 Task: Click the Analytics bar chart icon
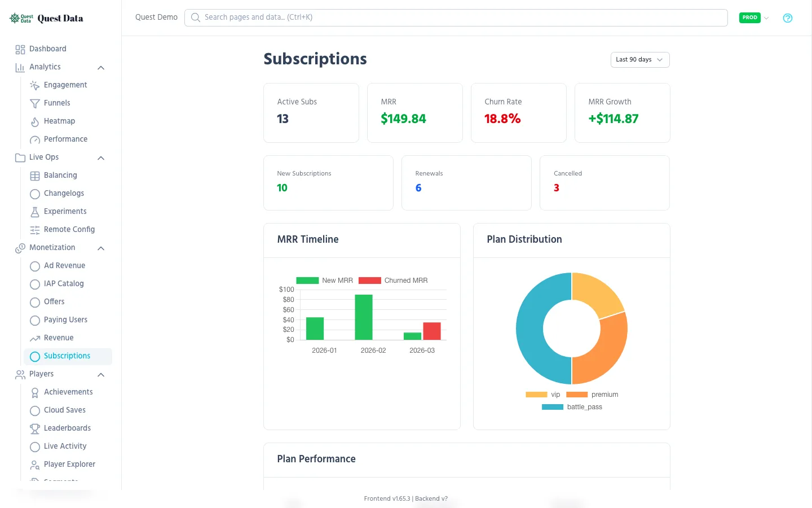(x=20, y=67)
